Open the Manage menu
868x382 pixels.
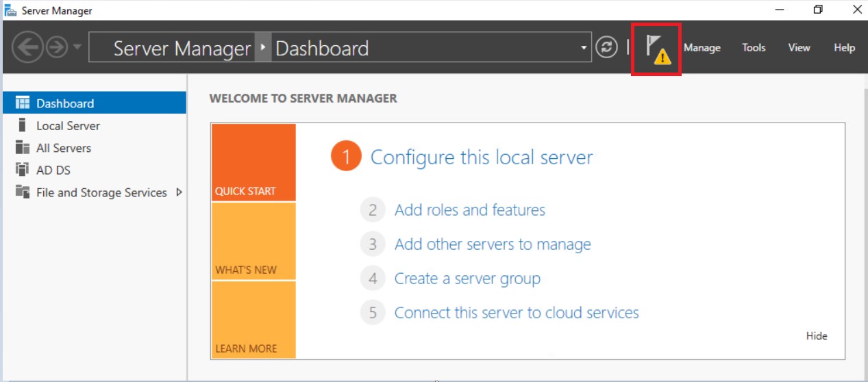coord(702,48)
